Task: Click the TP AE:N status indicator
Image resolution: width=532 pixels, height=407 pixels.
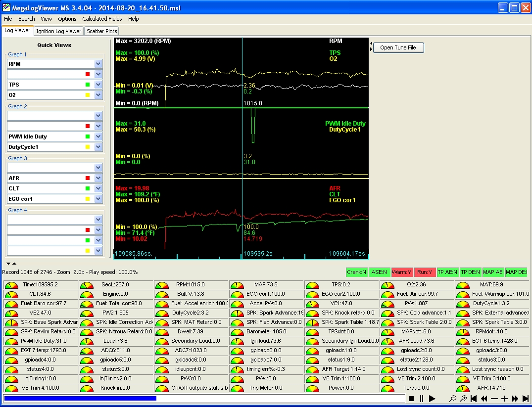Action: [x=447, y=272]
